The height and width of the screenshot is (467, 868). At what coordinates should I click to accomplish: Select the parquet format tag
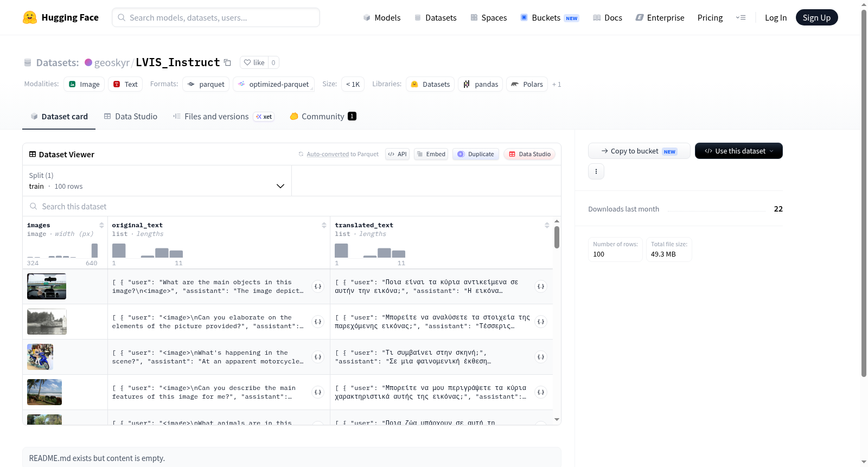coord(206,84)
